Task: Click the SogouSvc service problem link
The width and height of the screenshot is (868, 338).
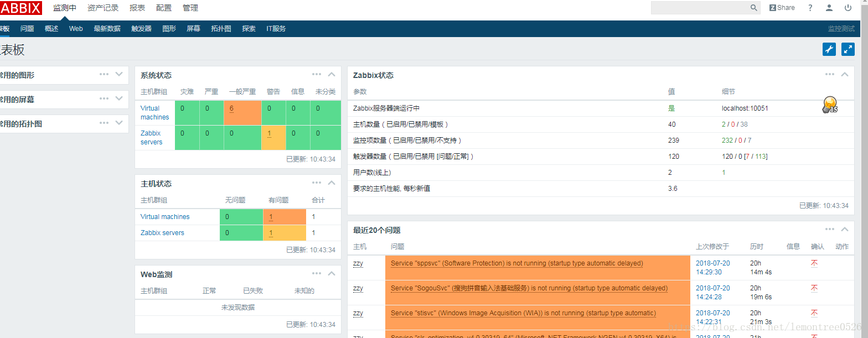Action: click(529, 288)
